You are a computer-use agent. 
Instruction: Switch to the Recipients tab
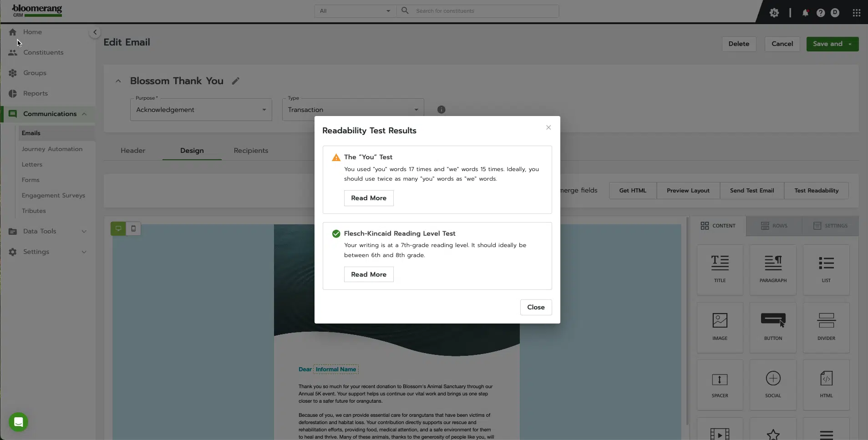pos(251,150)
